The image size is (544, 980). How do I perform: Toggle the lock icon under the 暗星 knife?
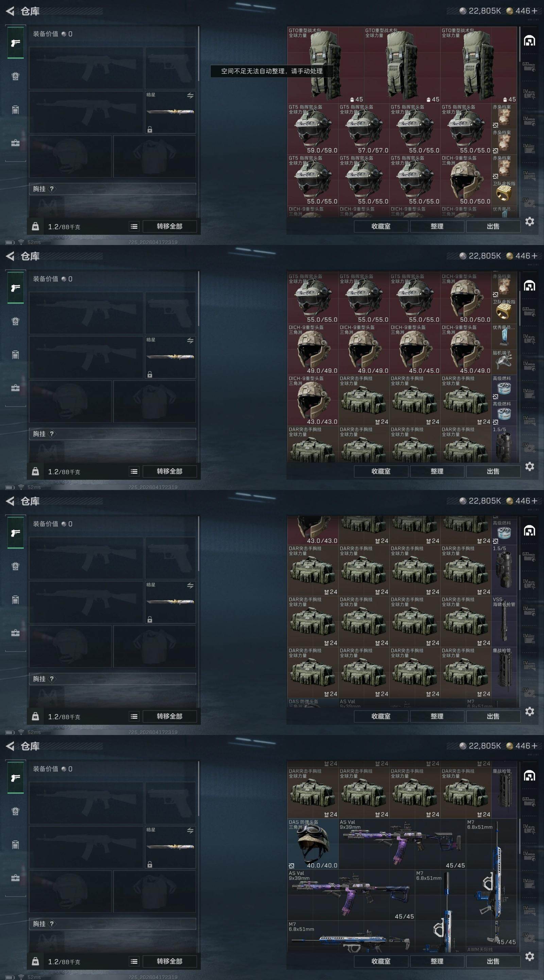pyautogui.click(x=150, y=129)
